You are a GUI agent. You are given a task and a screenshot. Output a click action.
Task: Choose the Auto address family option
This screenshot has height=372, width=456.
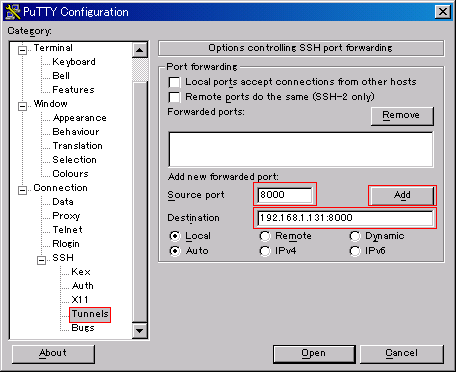click(x=175, y=251)
